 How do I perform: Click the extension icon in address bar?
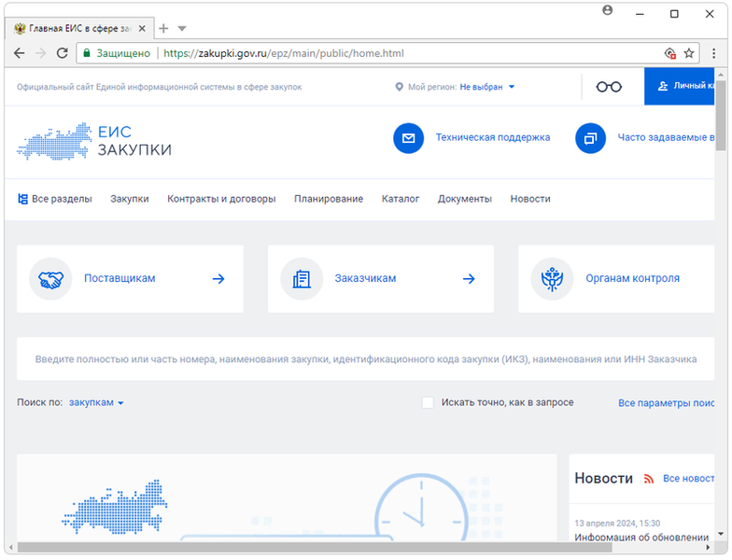pos(670,53)
